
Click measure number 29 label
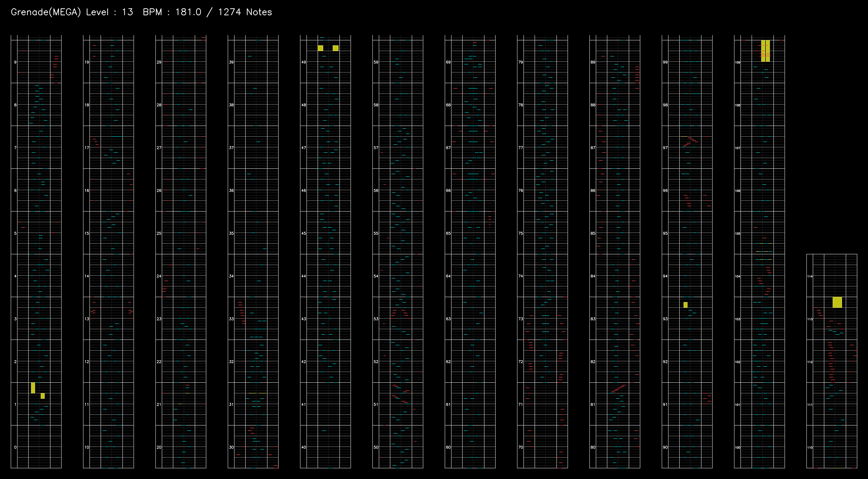(159, 62)
